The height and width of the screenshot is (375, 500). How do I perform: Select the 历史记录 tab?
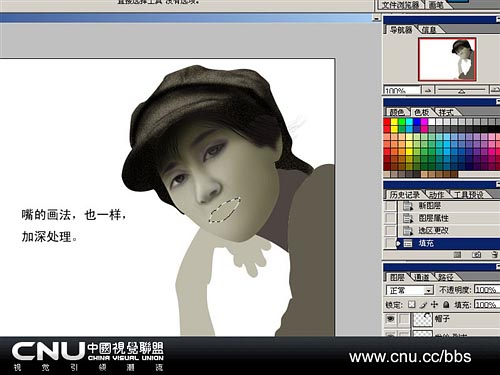click(404, 195)
